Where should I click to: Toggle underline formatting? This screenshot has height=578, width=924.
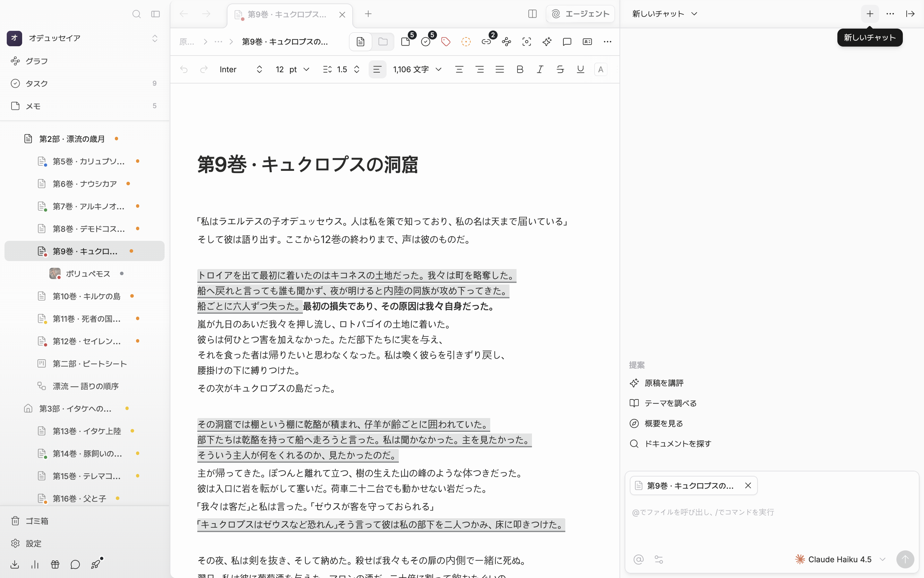[580, 70]
